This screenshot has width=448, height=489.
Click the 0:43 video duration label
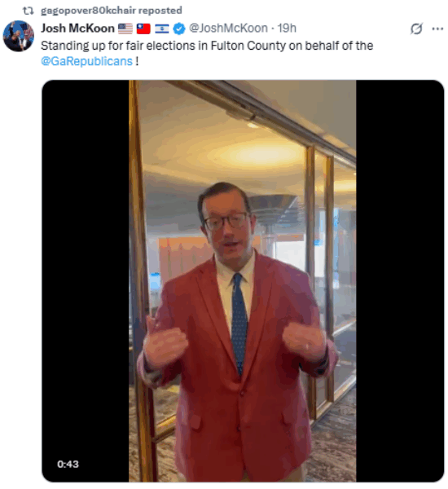pos(68,464)
